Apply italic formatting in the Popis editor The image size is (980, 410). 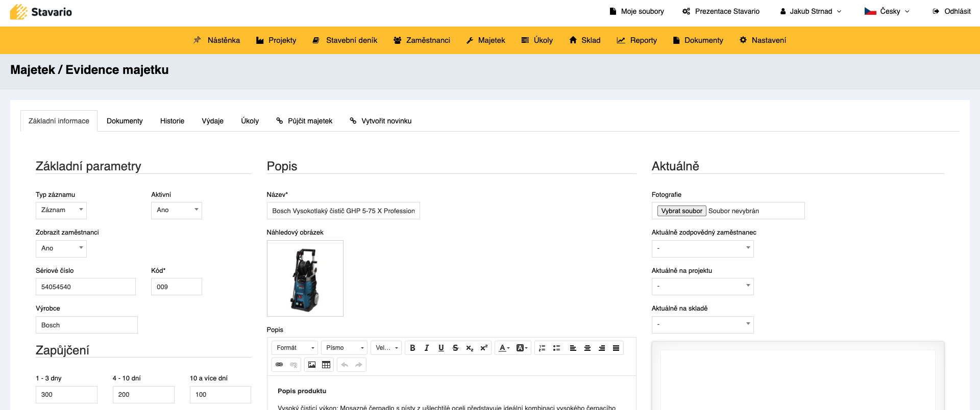[427, 348]
